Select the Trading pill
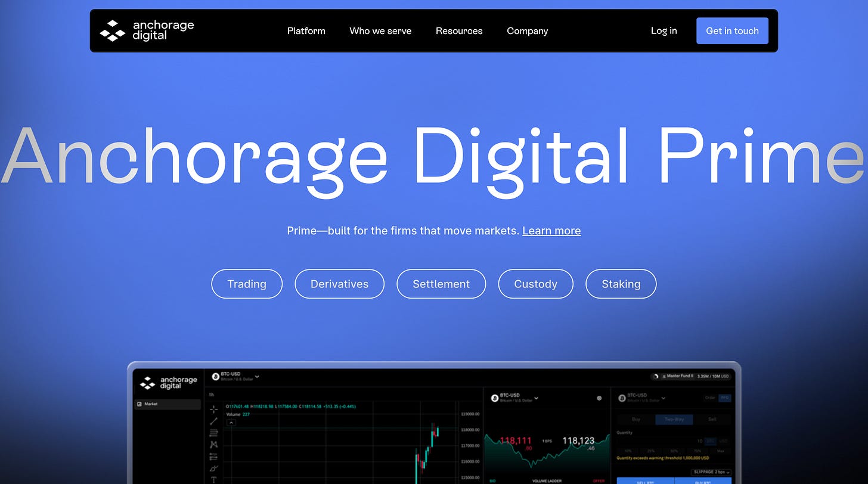The height and width of the screenshot is (484, 868). click(247, 284)
